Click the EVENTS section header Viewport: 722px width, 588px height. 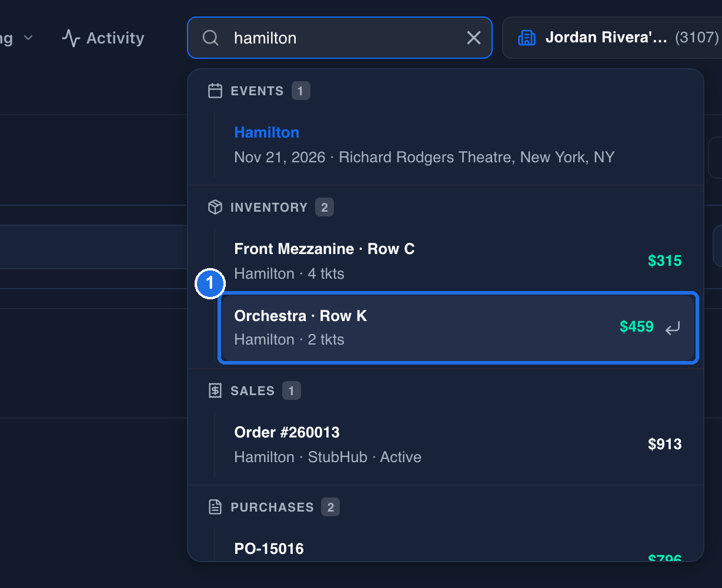[257, 91]
